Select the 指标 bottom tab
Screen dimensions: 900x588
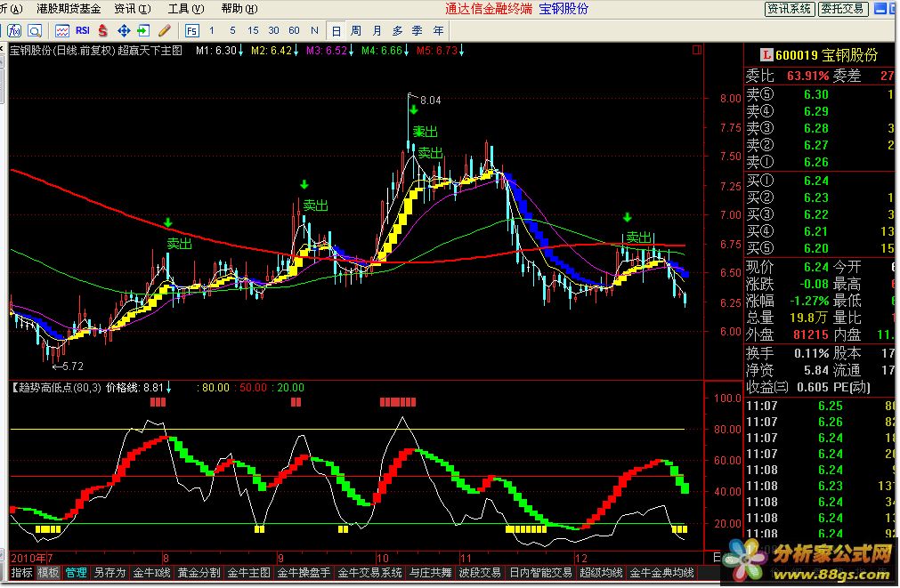[x=22, y=573]
